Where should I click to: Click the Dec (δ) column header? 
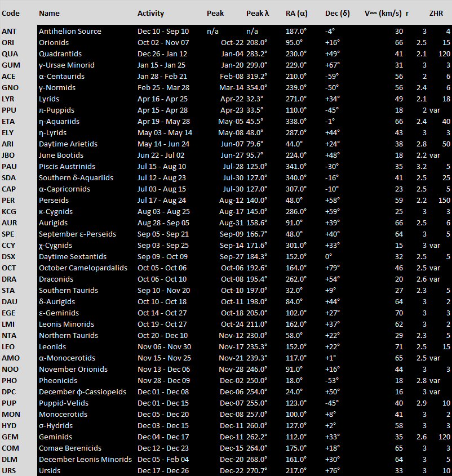tap(338, 13)
